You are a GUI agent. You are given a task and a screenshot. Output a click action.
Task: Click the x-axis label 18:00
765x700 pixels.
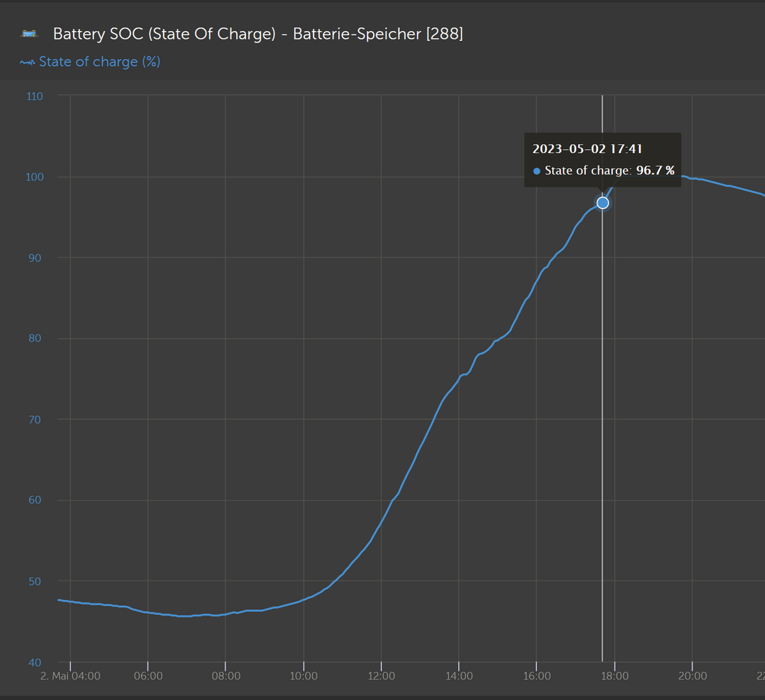pos(614,676)
